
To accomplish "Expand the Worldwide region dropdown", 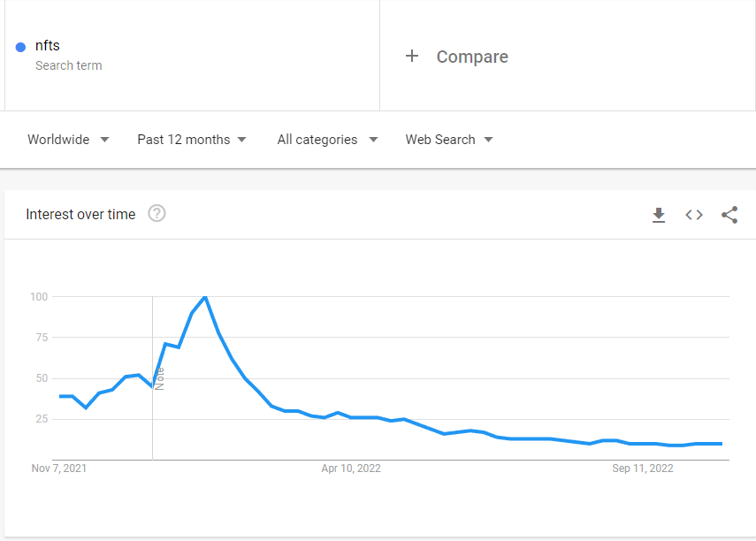I will point(68,140).
